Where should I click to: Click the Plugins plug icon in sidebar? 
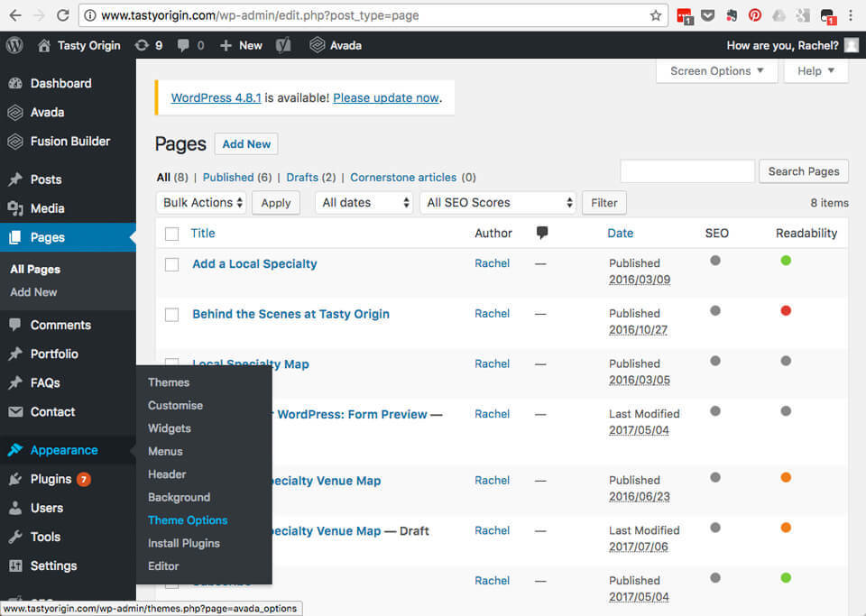(15, 479)
